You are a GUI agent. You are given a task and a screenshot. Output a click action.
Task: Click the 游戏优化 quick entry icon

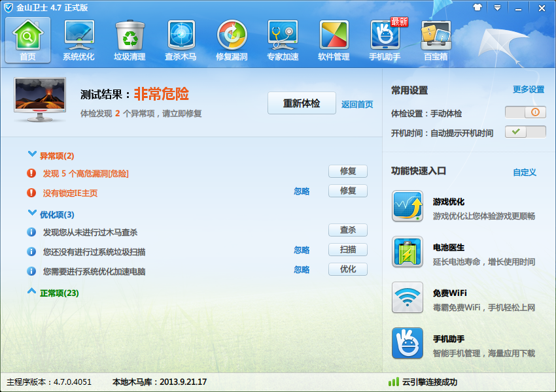click(408, 206)
